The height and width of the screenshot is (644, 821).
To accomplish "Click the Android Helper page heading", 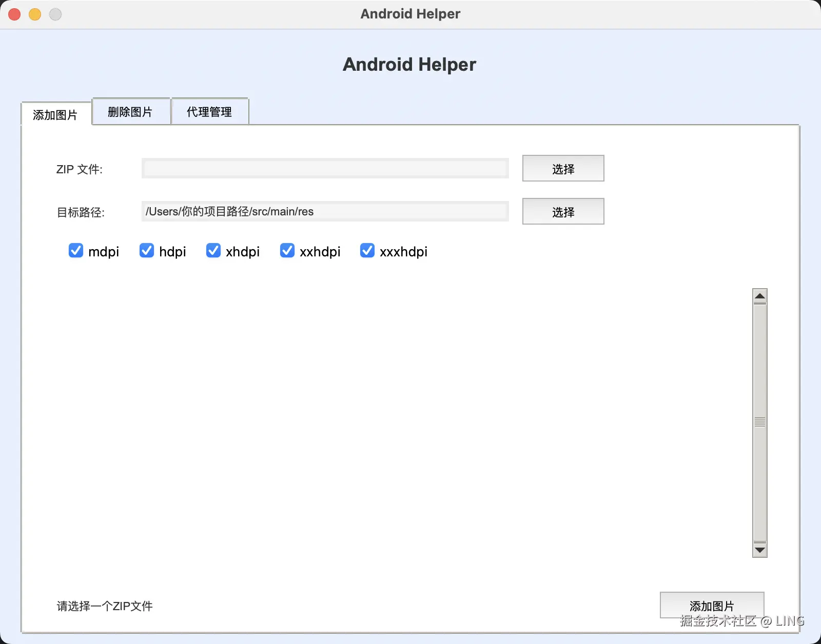I will tap(409, 65).
